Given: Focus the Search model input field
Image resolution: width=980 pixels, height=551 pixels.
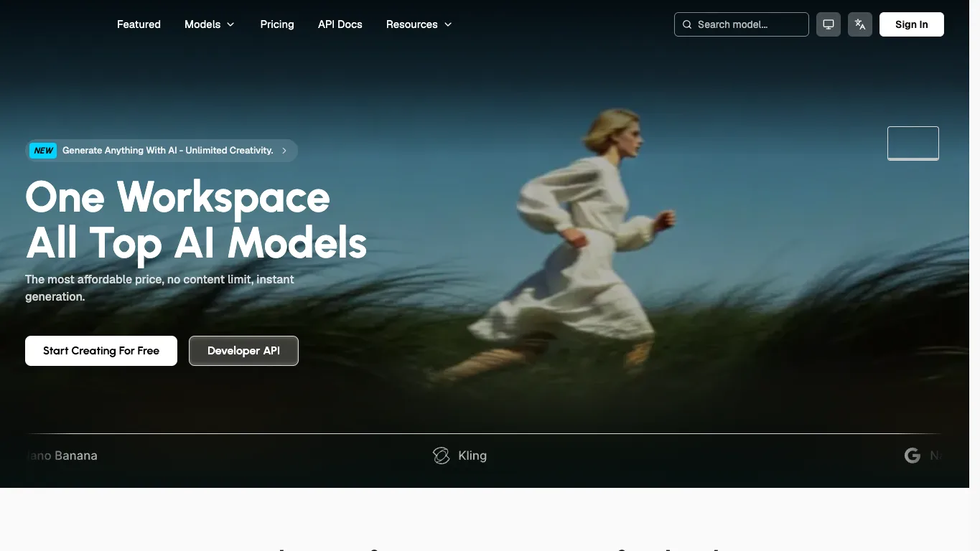Looking at the screenshot, I should pyautogui.click(x=742, y=24).
